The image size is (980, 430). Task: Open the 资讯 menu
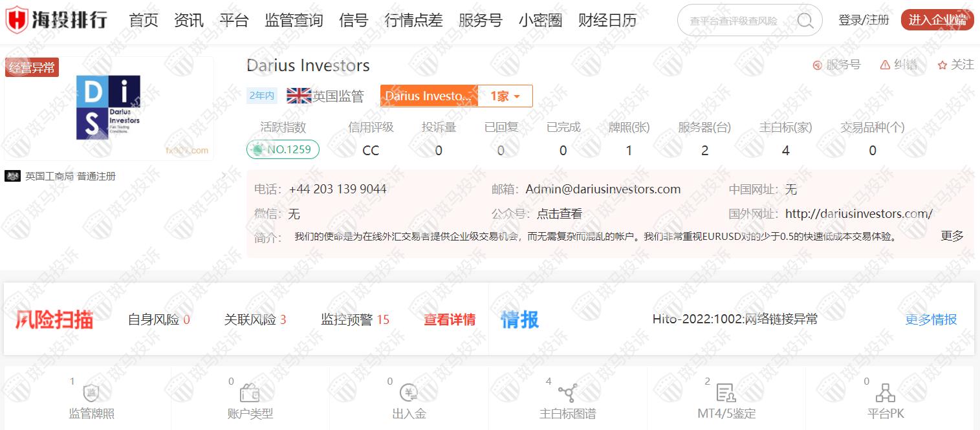tap(189, 20)
